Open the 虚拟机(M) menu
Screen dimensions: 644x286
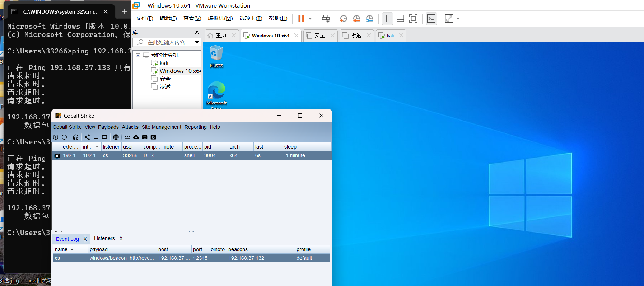tap(220, 18)
